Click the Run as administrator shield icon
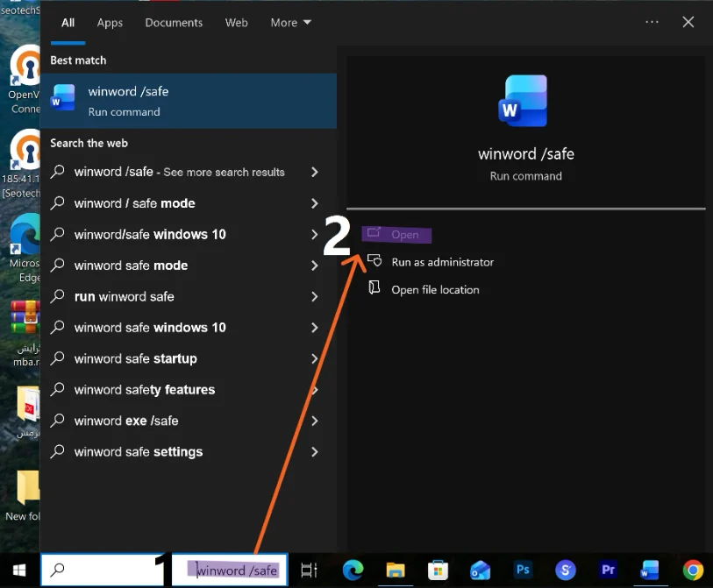 [x=374, y=261]
